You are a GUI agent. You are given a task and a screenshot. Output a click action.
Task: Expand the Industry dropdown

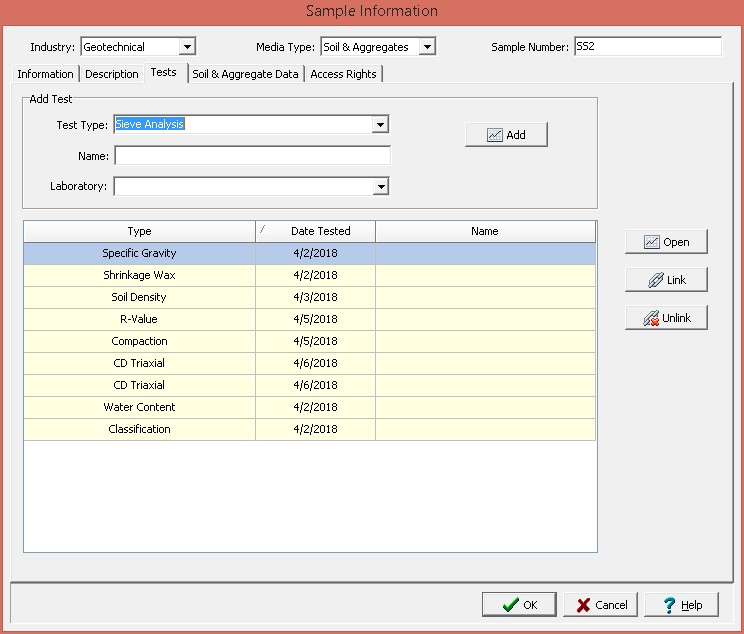pyautogui.click(x=187, y=47)
